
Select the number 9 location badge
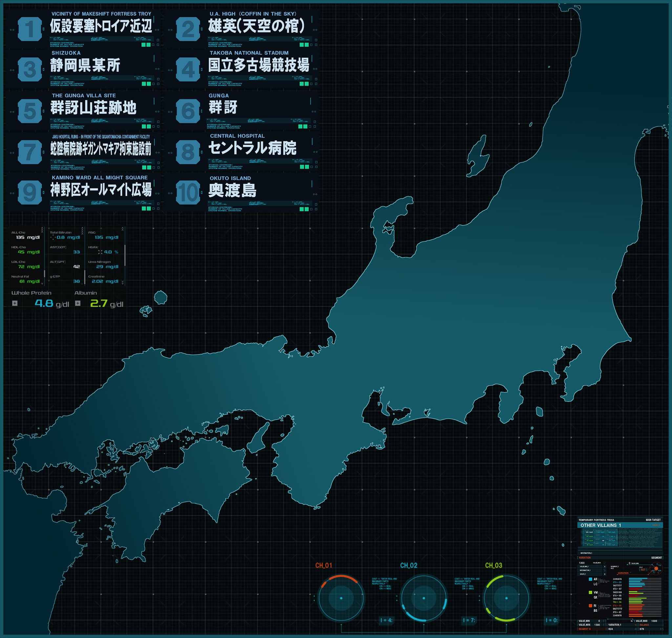click(30, 193)
